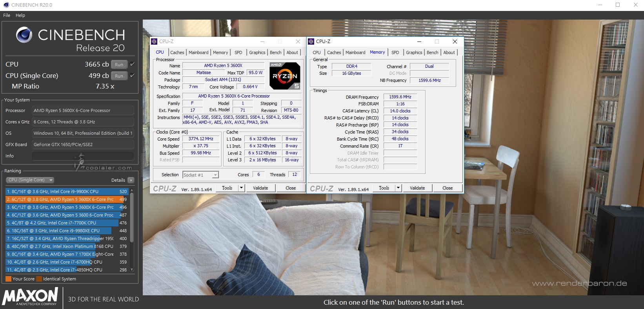Select Mainboard tab in left CPU-Z window
This screenshot has height=309, width=644.
tap(198, 52)
